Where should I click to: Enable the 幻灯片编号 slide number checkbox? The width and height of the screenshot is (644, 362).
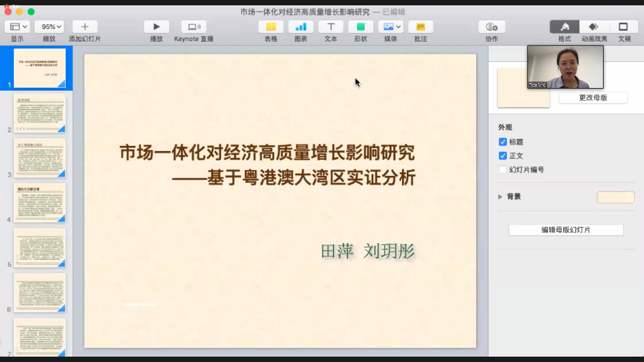coord(503,170)
